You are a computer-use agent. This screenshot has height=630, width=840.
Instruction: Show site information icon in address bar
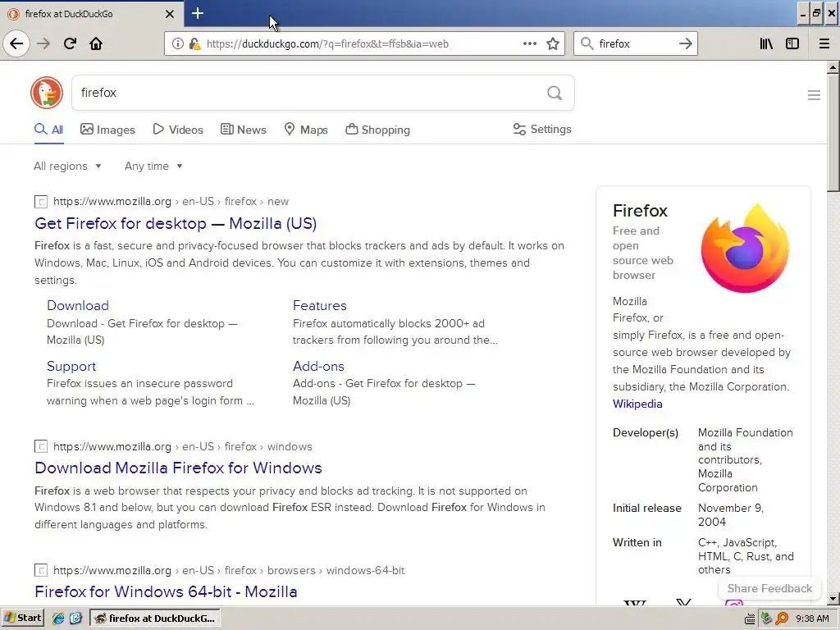tap(177, 44)
